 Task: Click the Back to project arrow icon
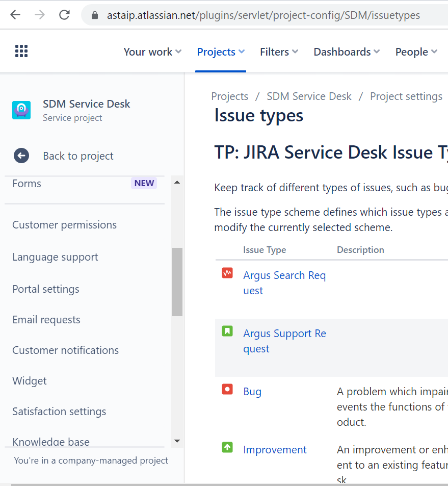[x=21, y=156]
